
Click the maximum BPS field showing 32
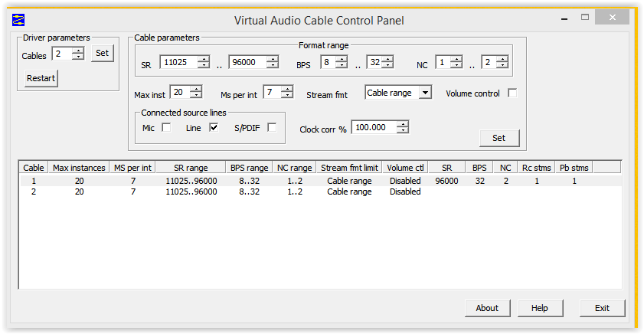(x=374, y=63)
